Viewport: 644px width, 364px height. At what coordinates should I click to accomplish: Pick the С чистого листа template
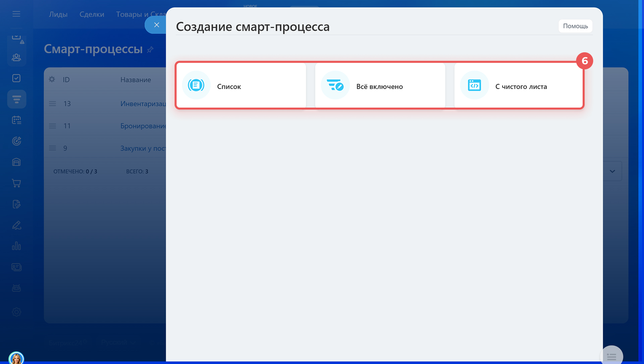519,86
